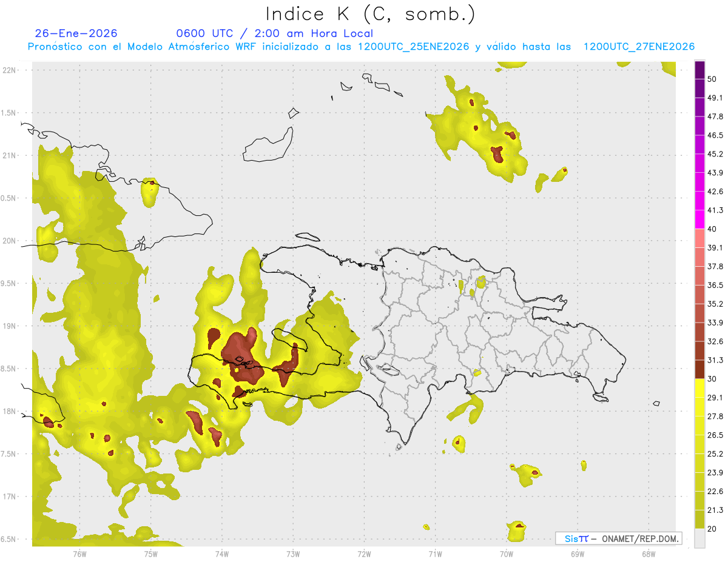This screenshot has width=728, height=562.
Task: Click the '17N' latitude label
Action: coord(10,497)
